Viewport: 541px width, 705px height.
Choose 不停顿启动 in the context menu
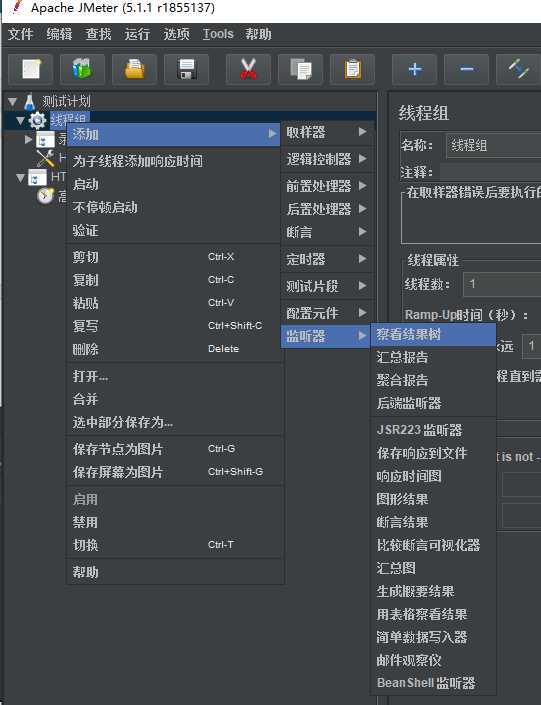coord(174,207)
